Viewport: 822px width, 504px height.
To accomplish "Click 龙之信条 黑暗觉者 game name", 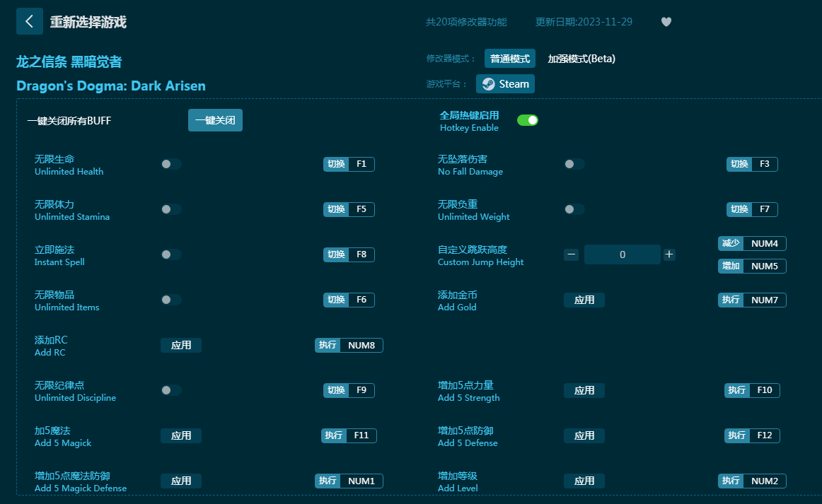I will coord(69,61).
